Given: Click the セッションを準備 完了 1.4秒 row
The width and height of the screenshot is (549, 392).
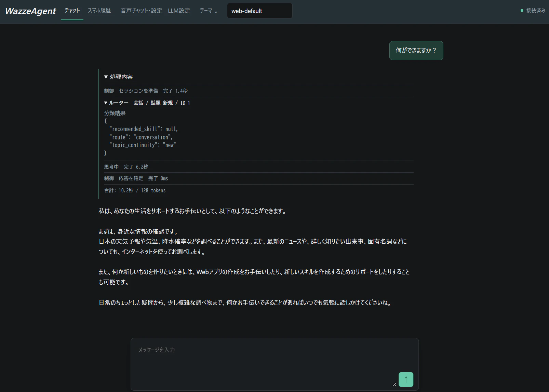Looking at the screenshot, I should coord(259,91).
